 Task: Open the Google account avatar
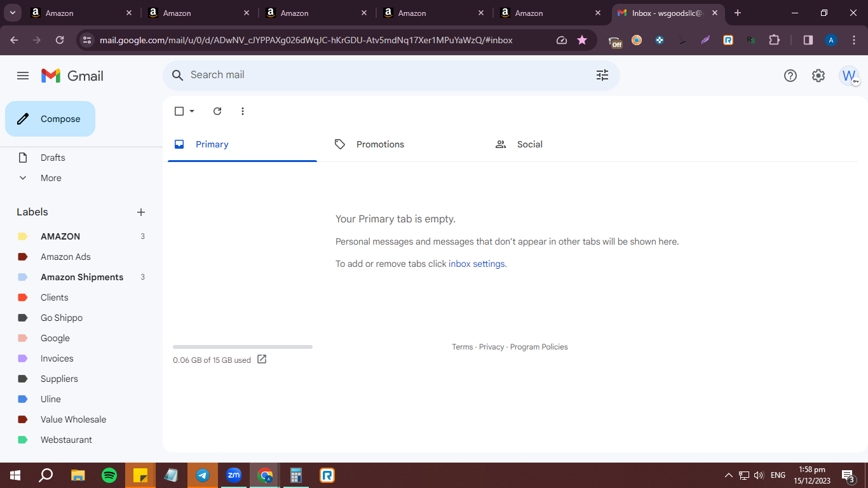point(849,76)
